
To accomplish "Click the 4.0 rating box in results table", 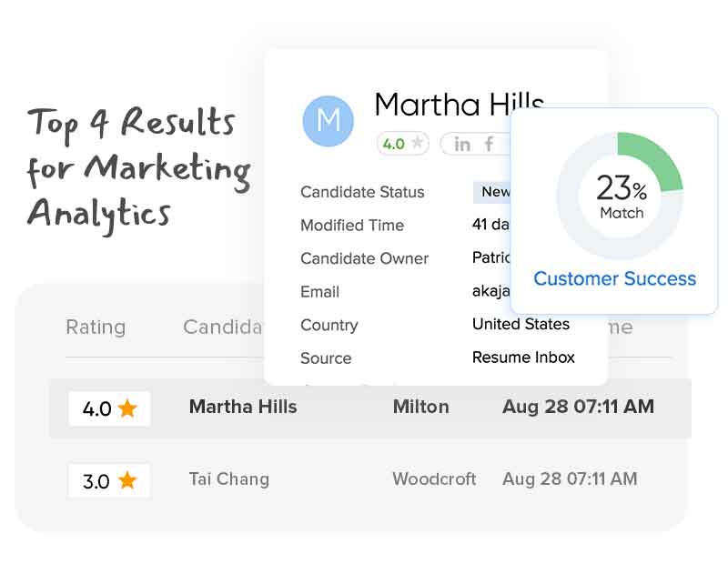I will (109, 408).
